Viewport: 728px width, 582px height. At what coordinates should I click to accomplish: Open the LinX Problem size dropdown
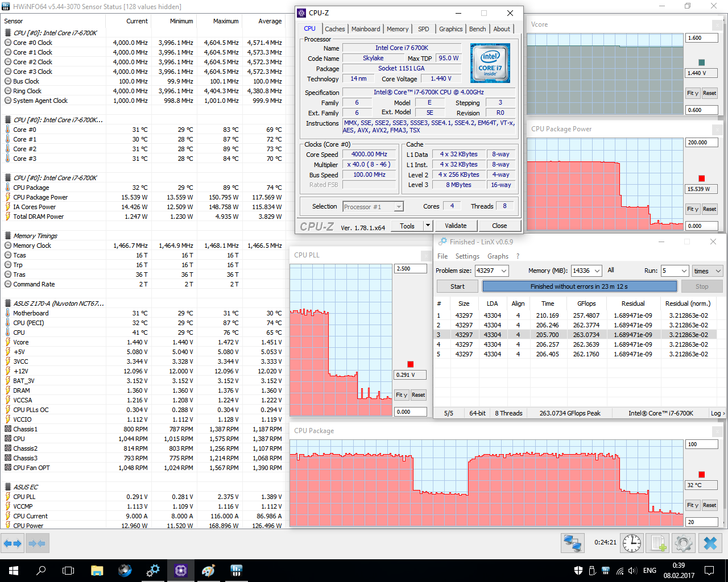pos(503,271)
